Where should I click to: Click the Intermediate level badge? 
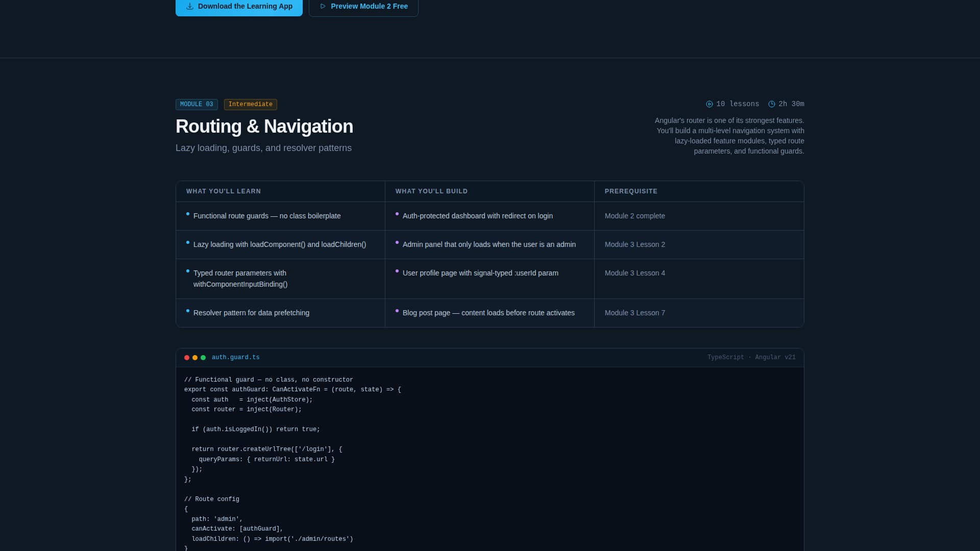coord(250,105)
